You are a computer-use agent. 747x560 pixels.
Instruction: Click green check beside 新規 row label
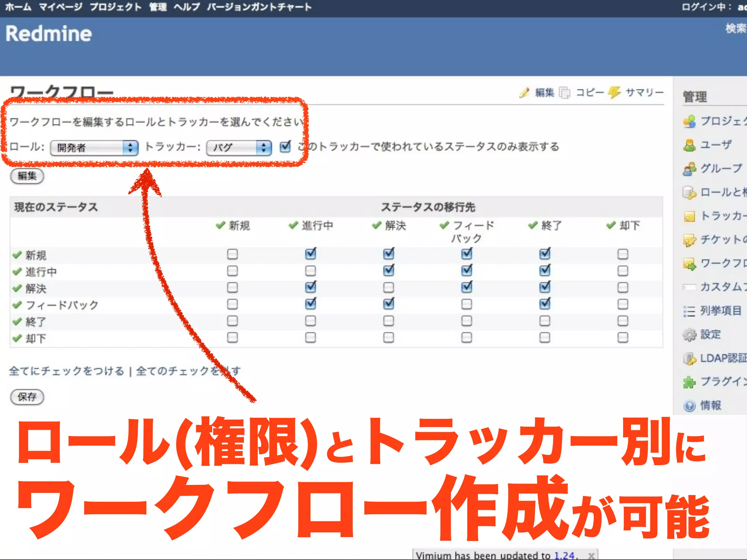(x=17, y=255)
